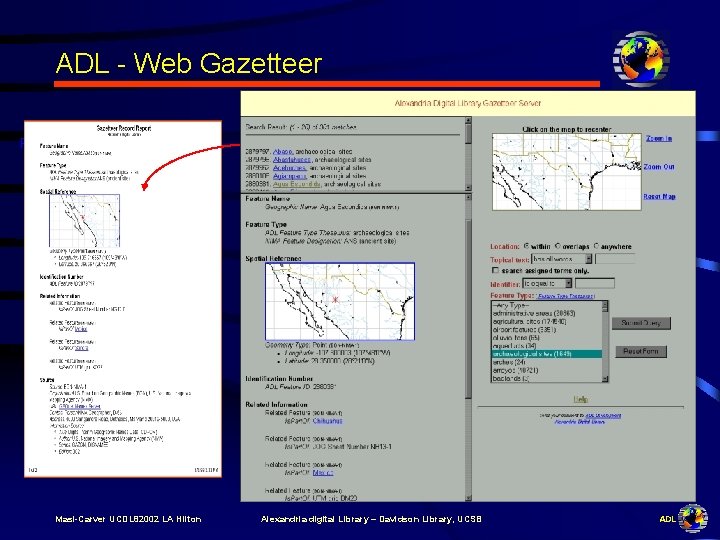Select the 'anywhere' location radio button
Screen dimensions: 720x540
click(596, 246)
